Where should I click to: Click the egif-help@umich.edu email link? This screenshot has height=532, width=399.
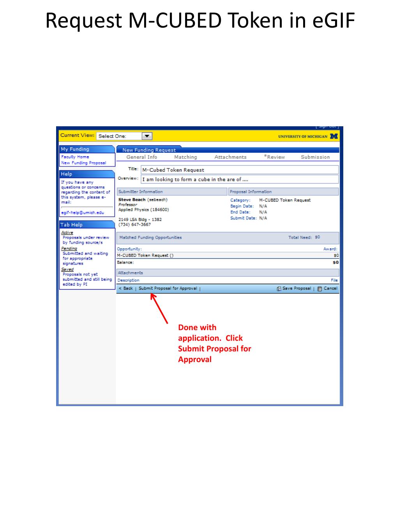(x=83, y=212)
